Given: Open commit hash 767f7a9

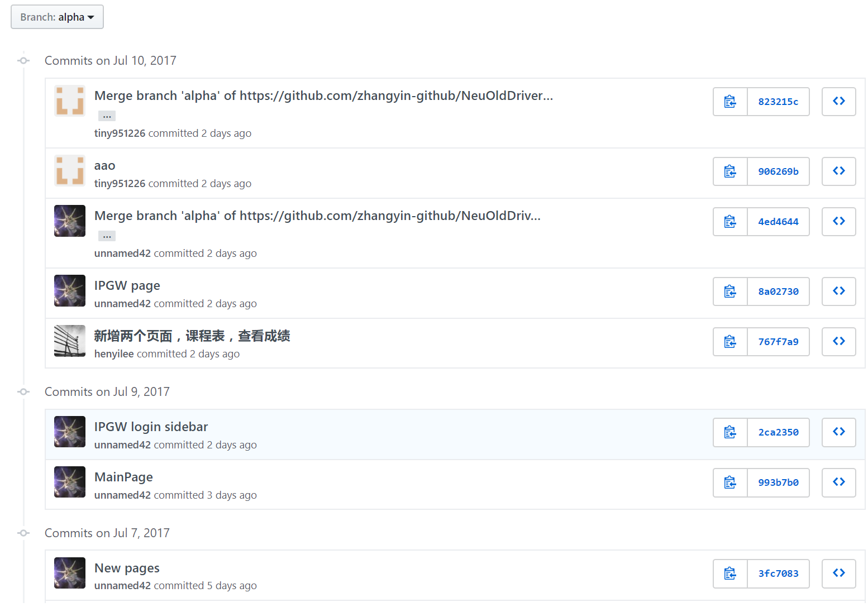Looking at the screenshot, I should (778, 342).
